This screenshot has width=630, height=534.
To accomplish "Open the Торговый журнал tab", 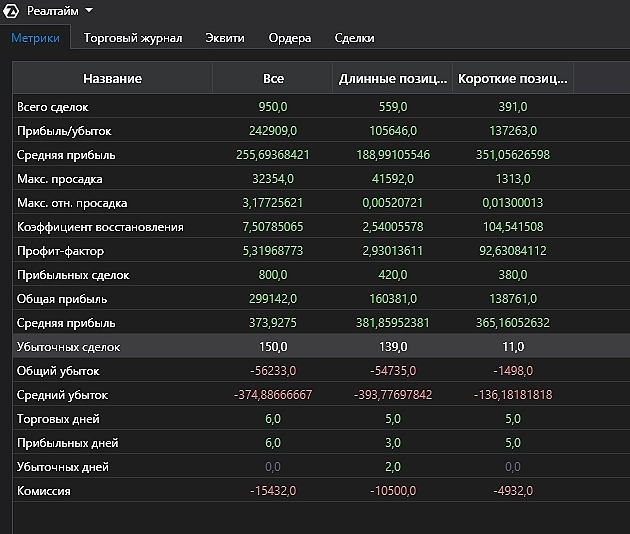I will coord(133,38).
